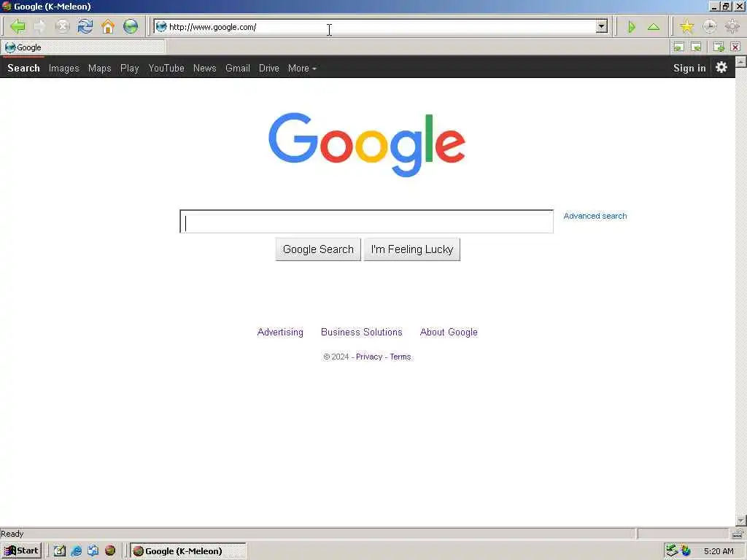Viewport: 747px width, 560px height.
Task: Open YouTube in Google navigation bar
Action: [166, 68]
